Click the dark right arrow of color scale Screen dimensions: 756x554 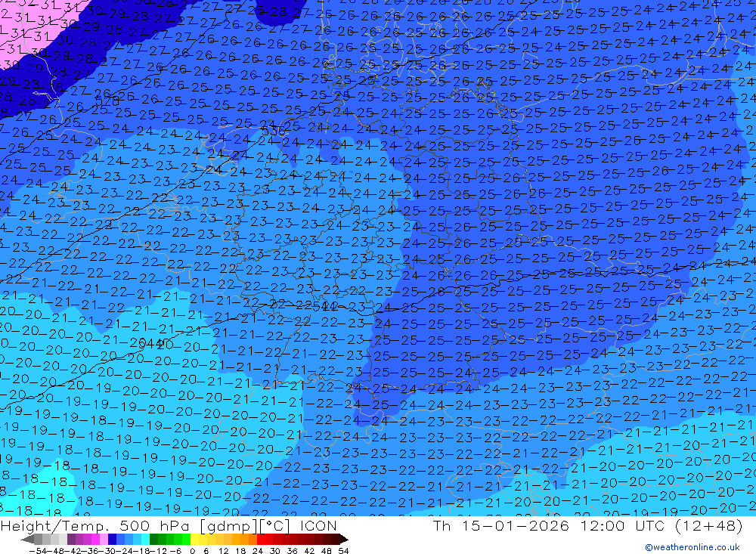point(344,539)
